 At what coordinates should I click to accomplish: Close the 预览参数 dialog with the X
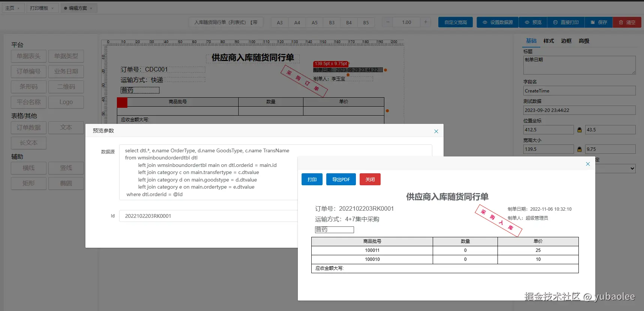436,131
